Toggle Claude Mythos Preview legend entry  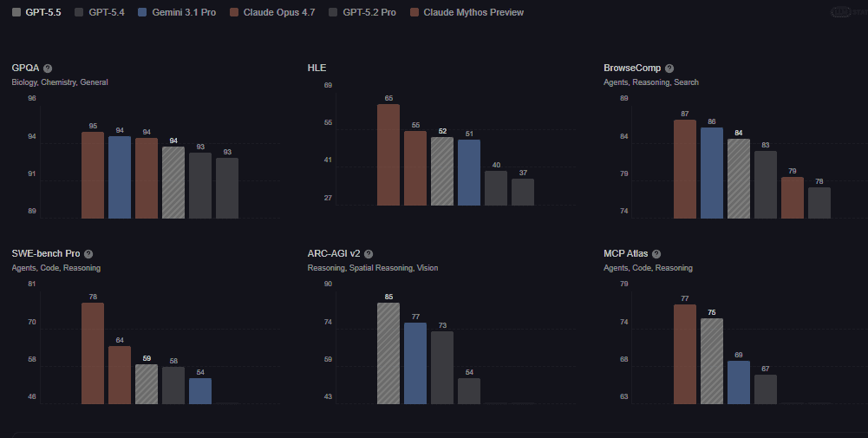pyautogui.click(x=467, y=12)
